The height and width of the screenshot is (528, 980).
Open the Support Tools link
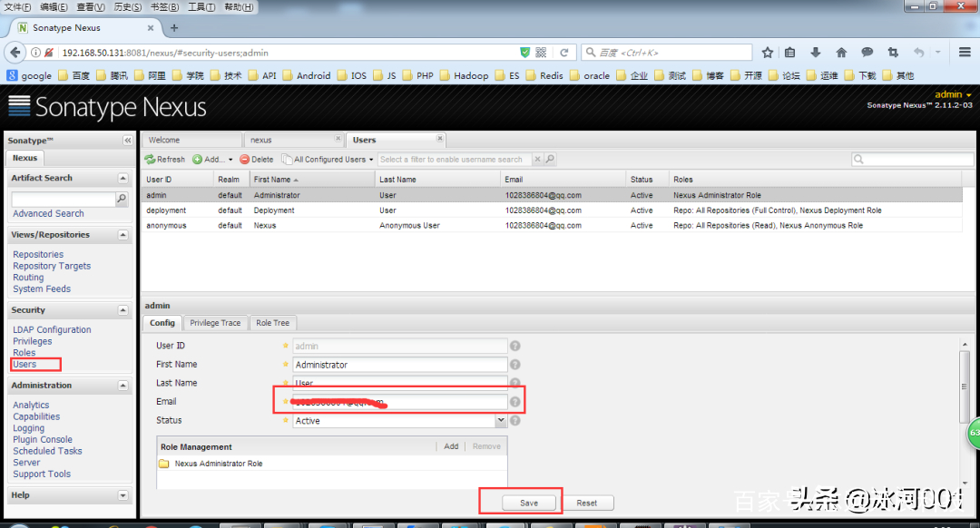coord(42,474)
